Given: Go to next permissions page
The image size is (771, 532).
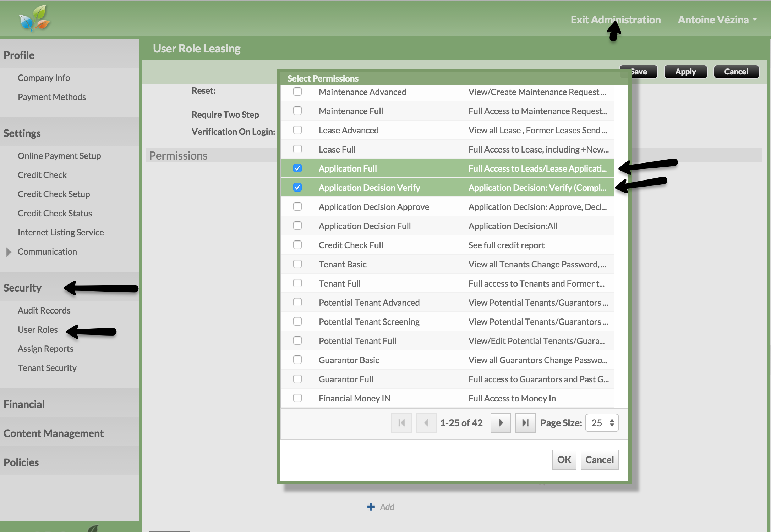Looking at the screenshot, I should (x=501, y=423).
